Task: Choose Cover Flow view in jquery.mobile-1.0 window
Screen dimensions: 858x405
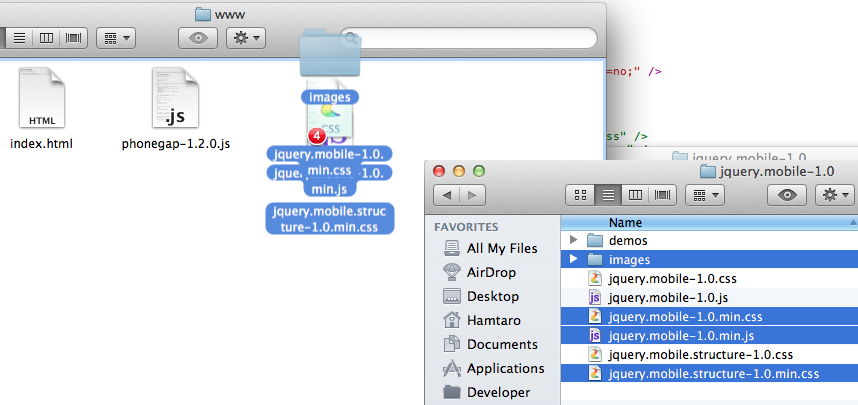Action: (x=663, y=195)
